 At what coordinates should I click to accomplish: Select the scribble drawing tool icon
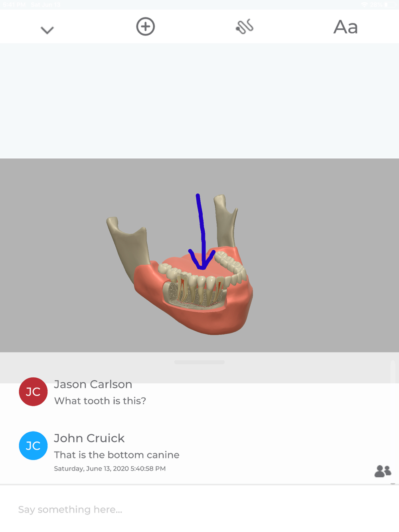(x=245, y=27)
